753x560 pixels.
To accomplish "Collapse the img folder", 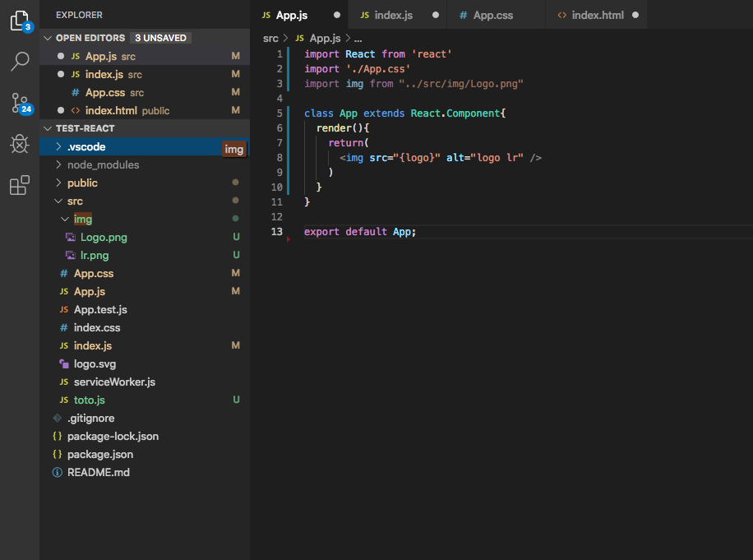I will (65, 219).
